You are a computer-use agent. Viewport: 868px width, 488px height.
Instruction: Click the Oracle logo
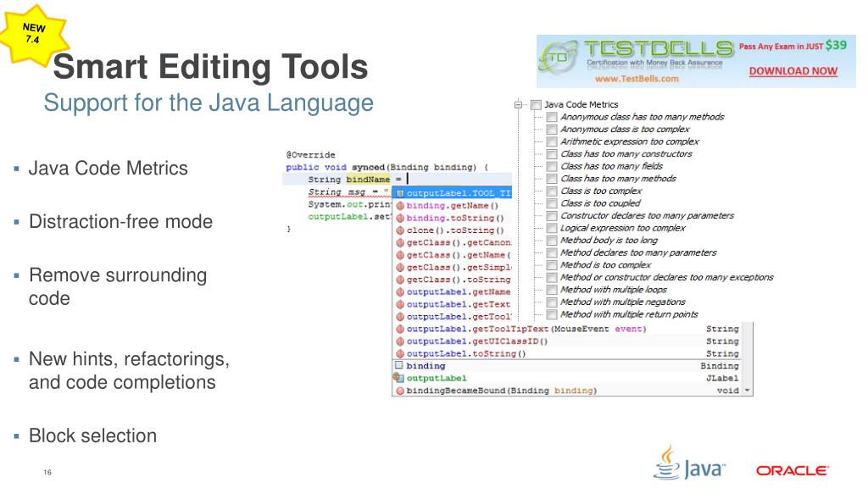point(793,471)
